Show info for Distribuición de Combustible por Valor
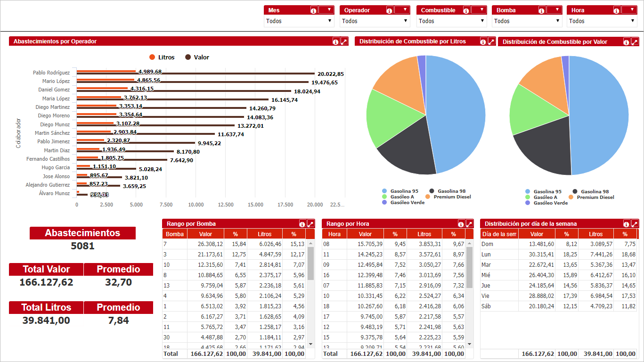644x362 pixels. pos(626,42)
